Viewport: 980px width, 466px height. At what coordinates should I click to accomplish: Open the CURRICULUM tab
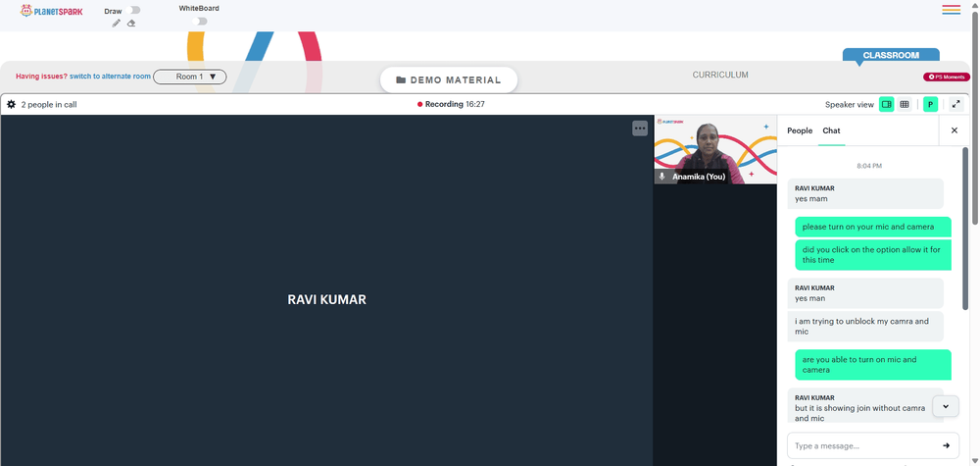720,75
